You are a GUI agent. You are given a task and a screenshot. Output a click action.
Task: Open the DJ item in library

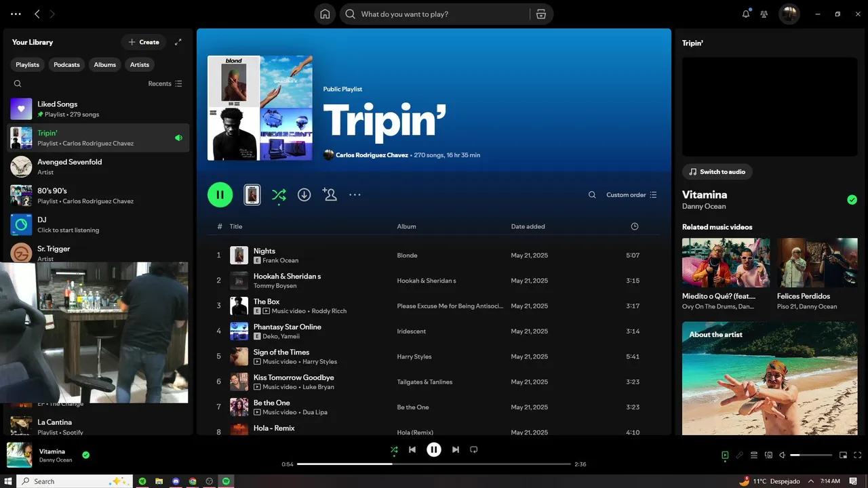98,224
